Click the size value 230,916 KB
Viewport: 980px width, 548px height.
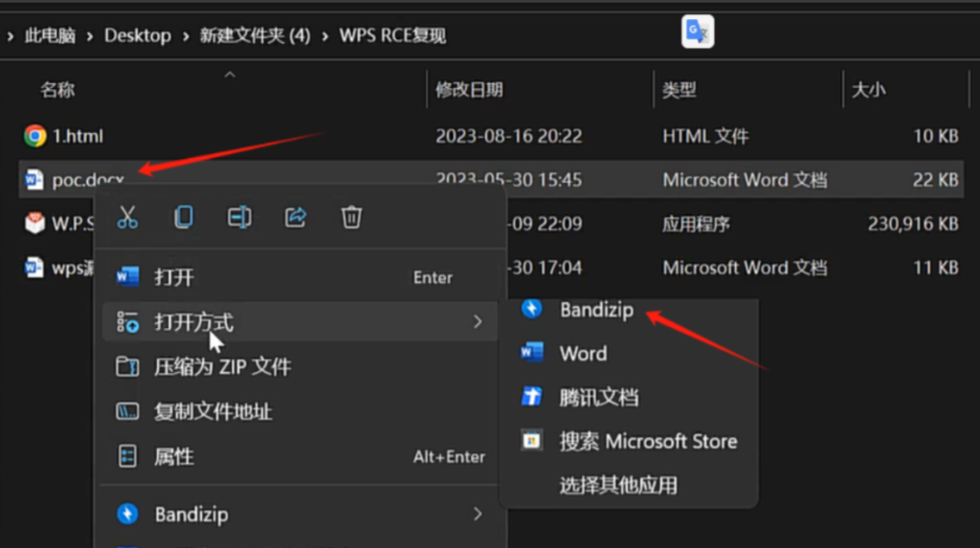coord(913,224)
